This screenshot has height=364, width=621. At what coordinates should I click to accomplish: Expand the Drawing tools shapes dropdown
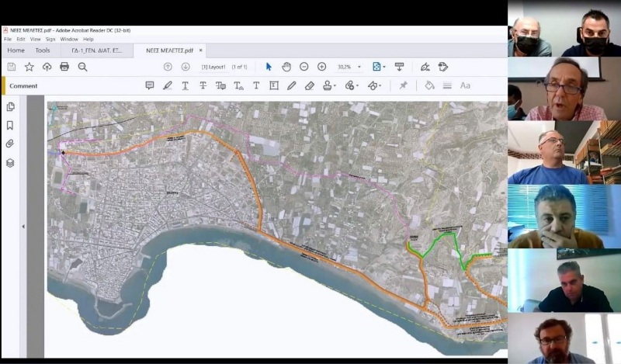(380, 85)
